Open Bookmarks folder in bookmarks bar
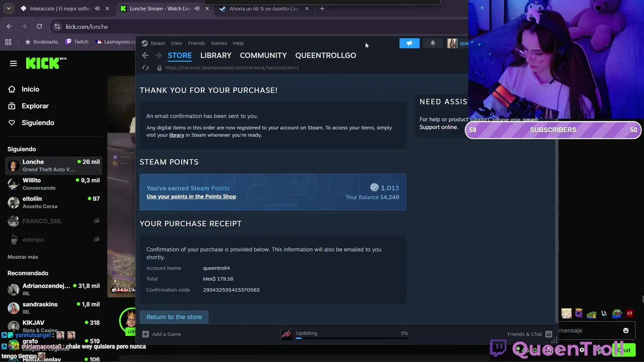 [42, 42]
